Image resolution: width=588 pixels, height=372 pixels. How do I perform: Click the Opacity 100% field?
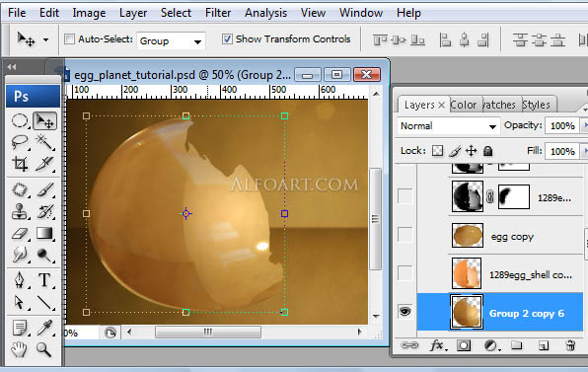coord(562,125)
